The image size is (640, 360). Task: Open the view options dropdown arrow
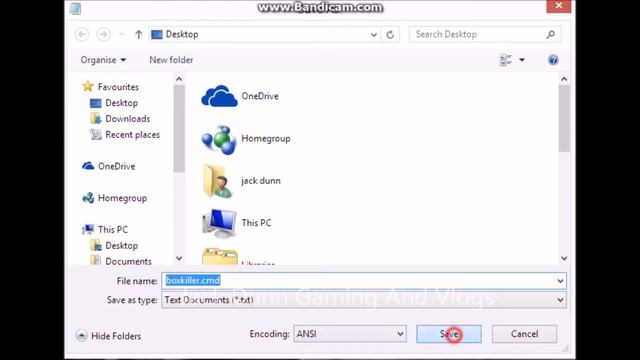522,60
